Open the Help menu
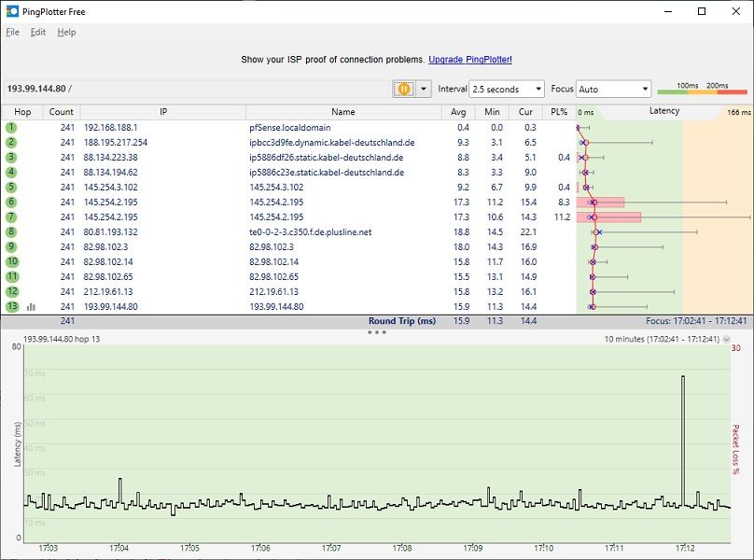This screenshot has height=560, width=754. tap(66, 32)
